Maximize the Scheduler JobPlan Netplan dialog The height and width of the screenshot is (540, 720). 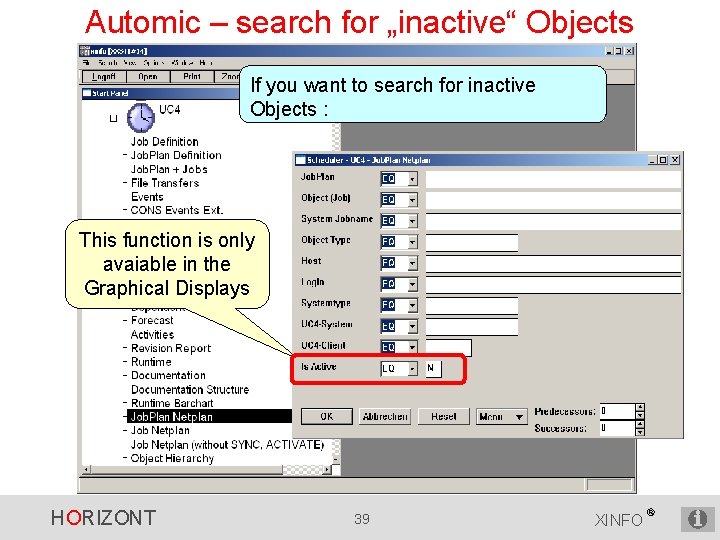pyautogui.click(x=663, y=160)
